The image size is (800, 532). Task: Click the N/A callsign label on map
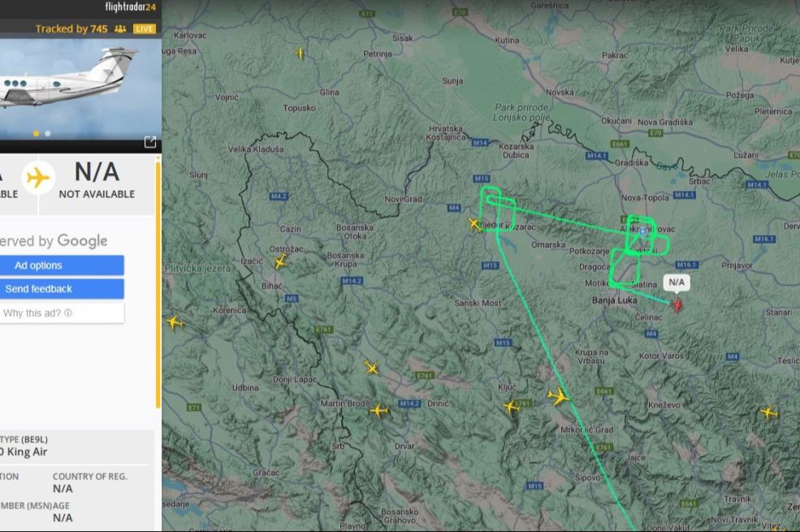click(677, 282)
